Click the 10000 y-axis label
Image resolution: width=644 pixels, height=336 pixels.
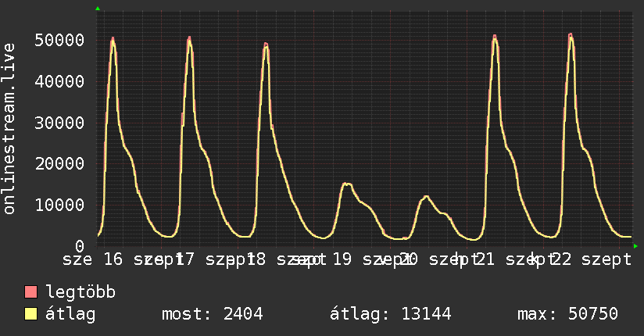click(59, 205)
